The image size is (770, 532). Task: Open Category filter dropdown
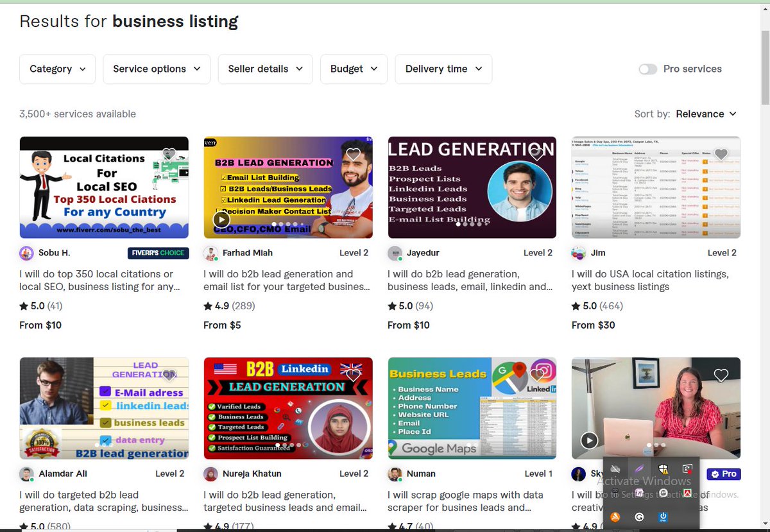[x=58, y=69]
